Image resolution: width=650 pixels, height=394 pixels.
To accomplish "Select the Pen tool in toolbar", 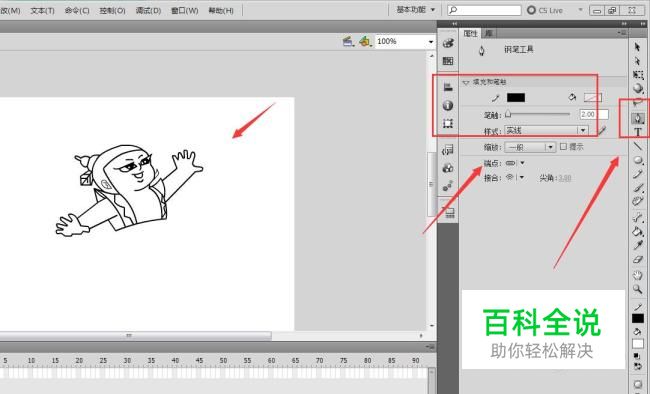I will click(x=638, y=119).
